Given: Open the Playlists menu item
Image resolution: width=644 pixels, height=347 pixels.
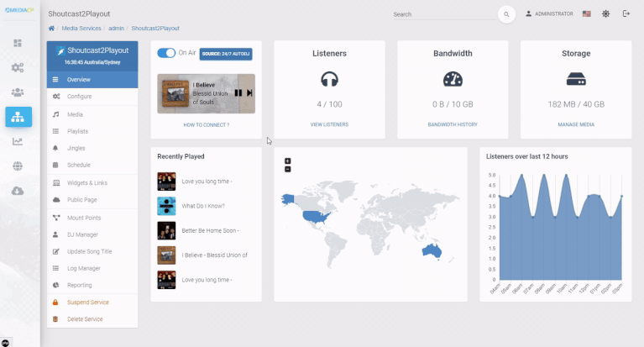Looking at the screenshot, I should pyautogui.click(x=77, y=131).
